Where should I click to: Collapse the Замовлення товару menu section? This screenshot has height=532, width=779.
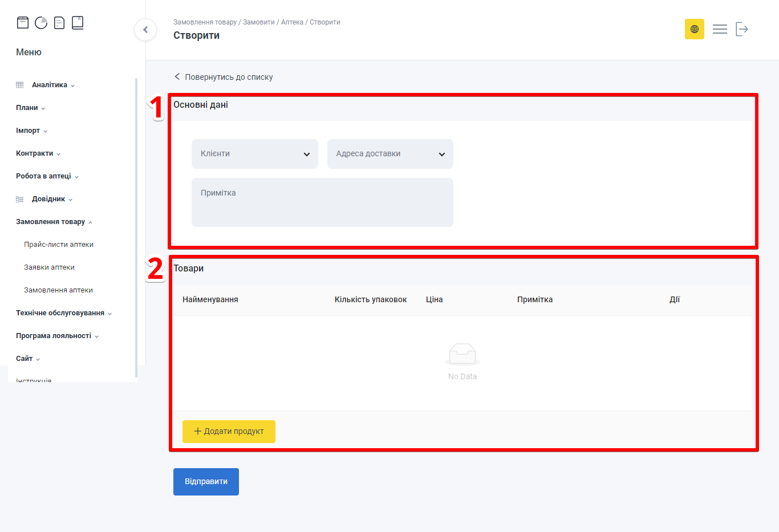[x=54, y=222]
